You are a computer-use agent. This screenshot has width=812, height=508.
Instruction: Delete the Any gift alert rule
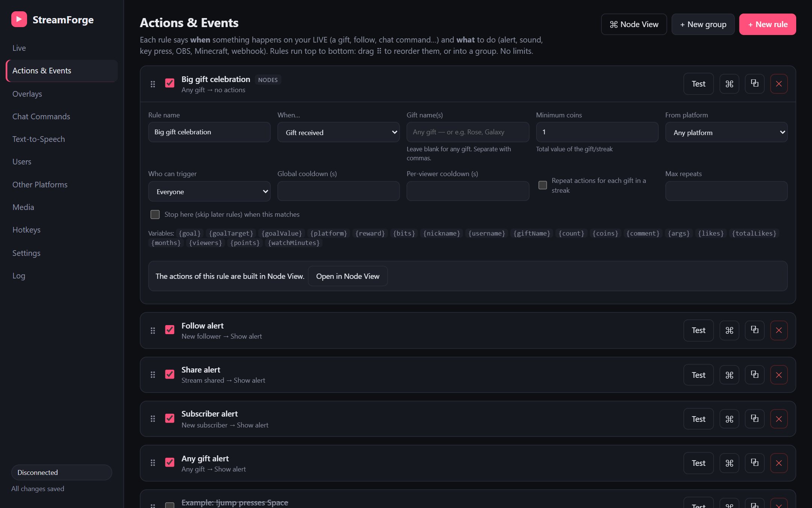click(x=779, y=463)
